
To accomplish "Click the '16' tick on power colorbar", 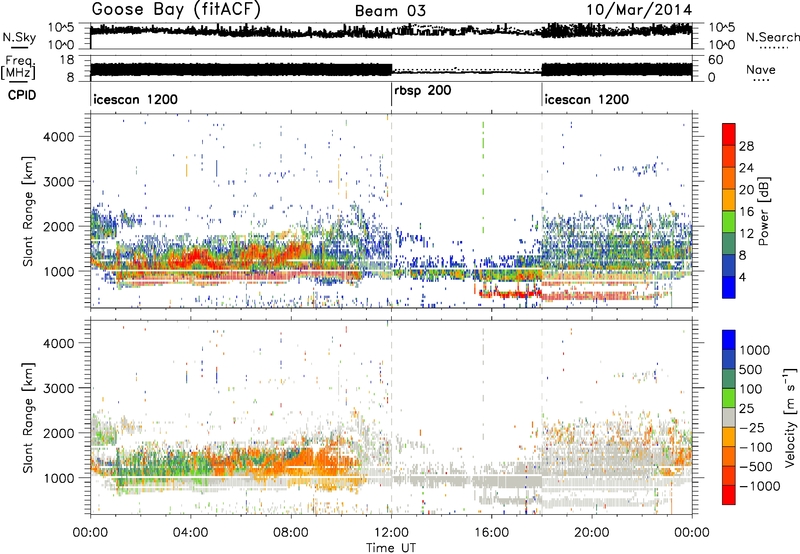I will 746,212.
